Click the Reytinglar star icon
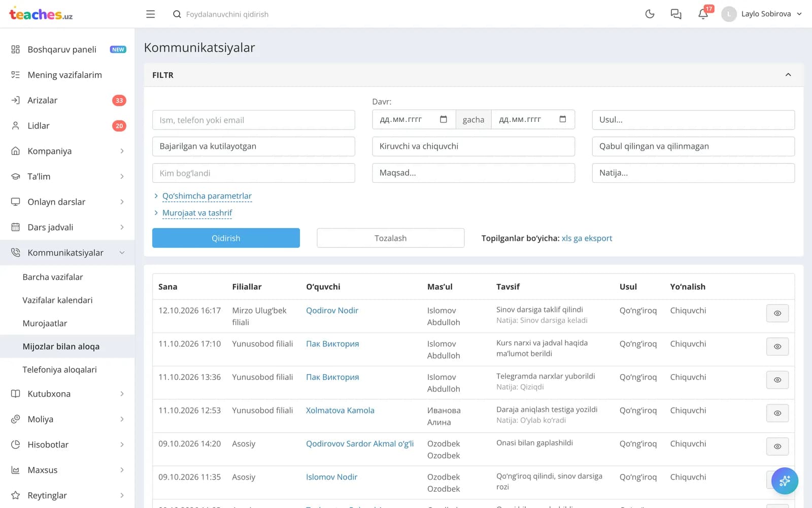The width and height of the screenshot is (812, 508). point(16,495)
